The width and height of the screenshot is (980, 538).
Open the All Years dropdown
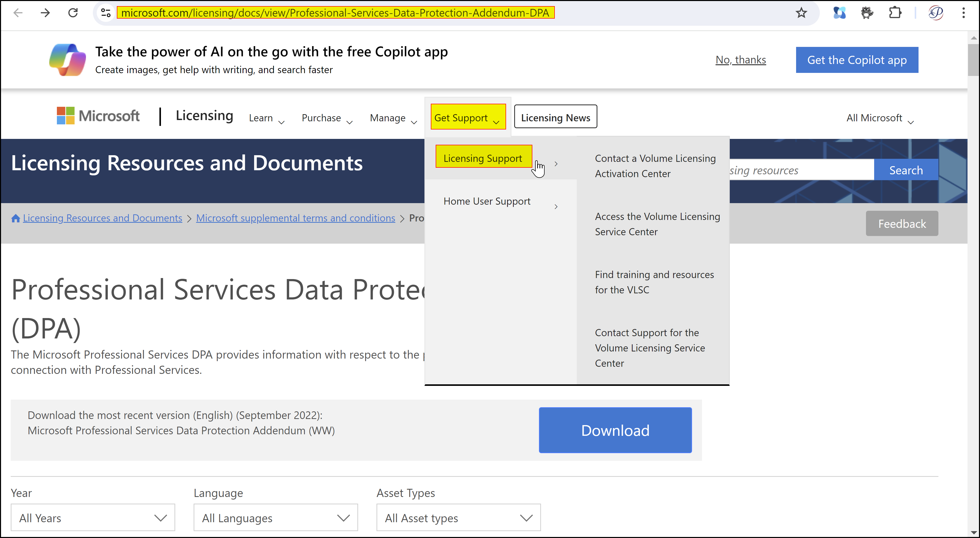pos(92,517)
